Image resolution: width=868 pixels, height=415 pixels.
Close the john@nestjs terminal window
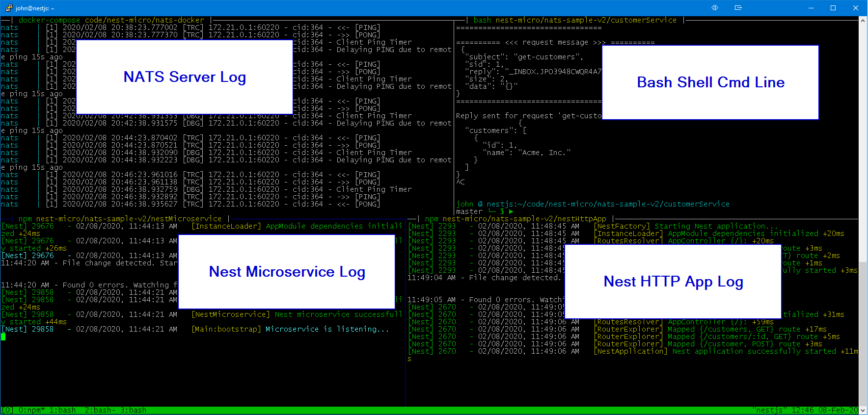tap(856, 8)
